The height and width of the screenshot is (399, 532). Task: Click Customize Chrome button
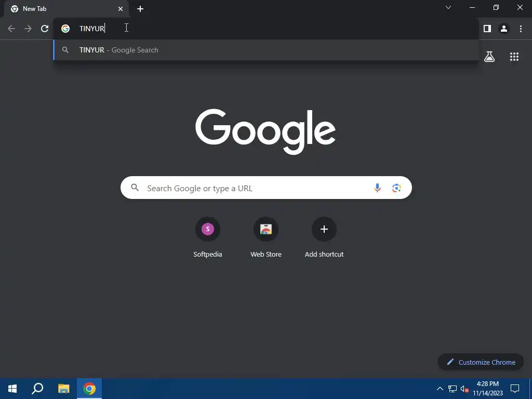481,362
